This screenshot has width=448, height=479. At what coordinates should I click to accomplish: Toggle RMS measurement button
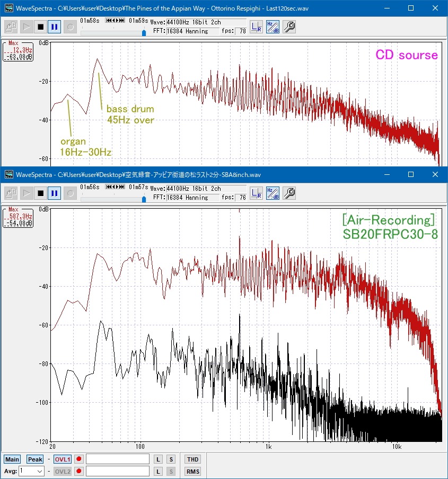(x=193, y=472)
